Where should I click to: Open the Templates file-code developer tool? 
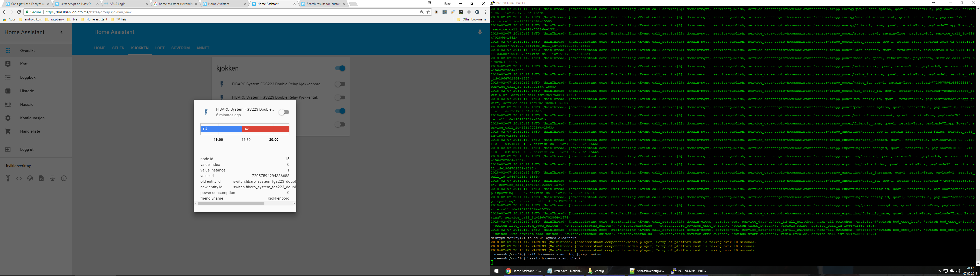(41, 178)
